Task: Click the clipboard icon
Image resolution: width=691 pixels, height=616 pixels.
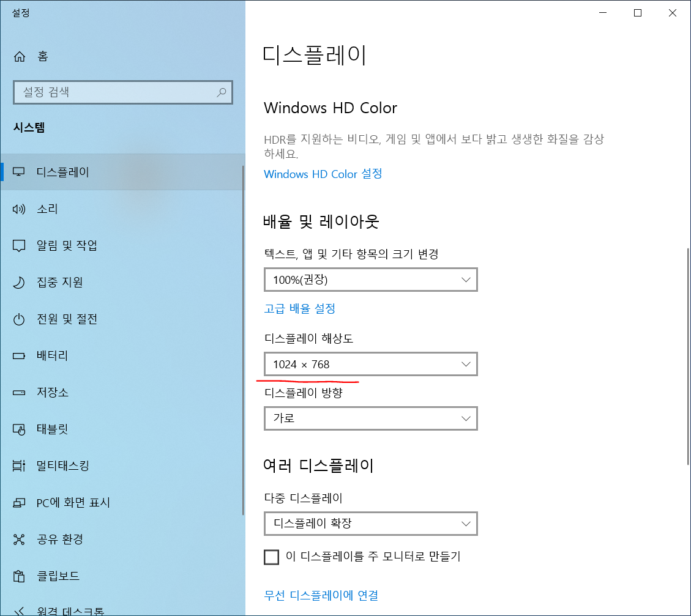Action: (18, 576)
